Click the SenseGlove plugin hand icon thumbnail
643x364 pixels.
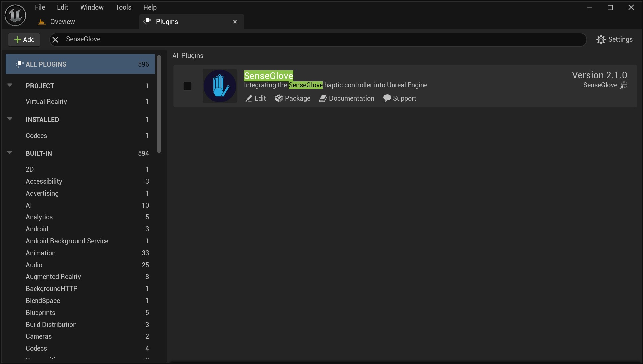point(220,86)
